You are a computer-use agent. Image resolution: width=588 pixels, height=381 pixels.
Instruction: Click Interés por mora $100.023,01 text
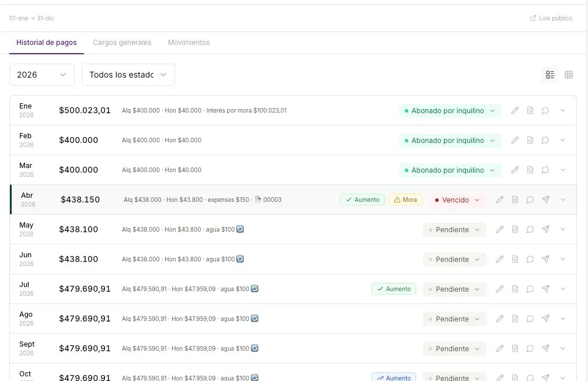point(246,110)
